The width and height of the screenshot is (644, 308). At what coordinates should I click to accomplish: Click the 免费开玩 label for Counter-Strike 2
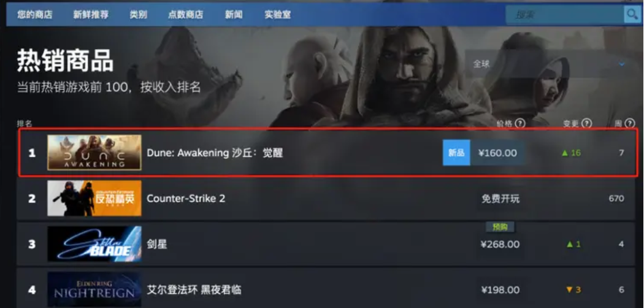500,199
